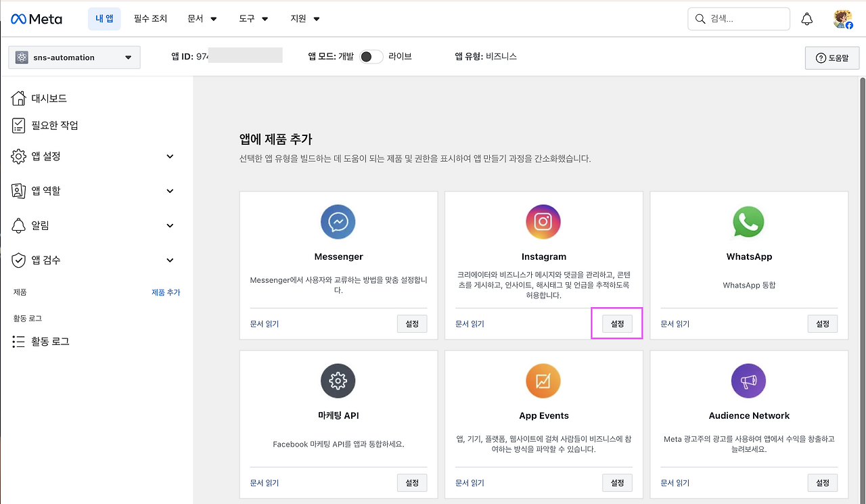Click the search magnifier icon
This screenshot has height=504, width=866.
tap(700, 19)
